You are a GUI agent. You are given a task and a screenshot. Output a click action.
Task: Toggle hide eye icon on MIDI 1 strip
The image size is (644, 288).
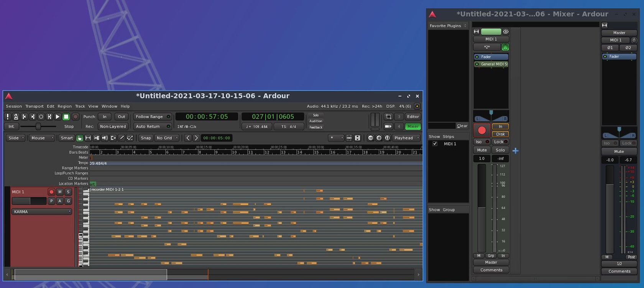pyautogui.click(x=506, y=31)
